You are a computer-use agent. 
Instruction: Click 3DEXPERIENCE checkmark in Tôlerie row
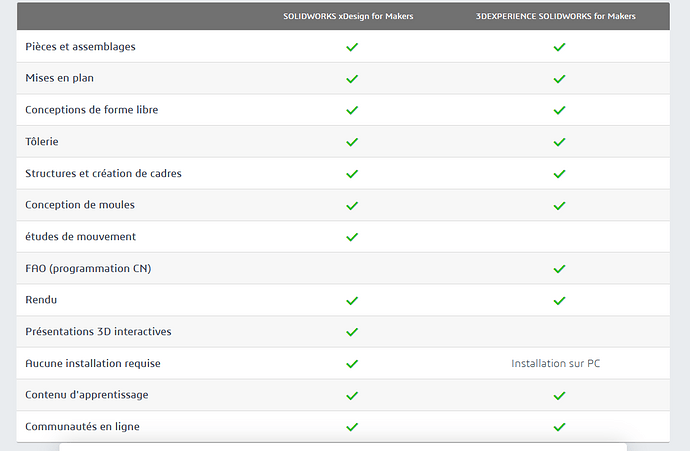coord(559,142)
